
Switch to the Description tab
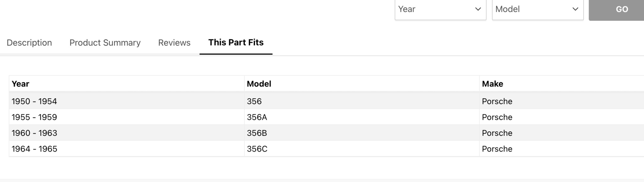pos(29,43)
